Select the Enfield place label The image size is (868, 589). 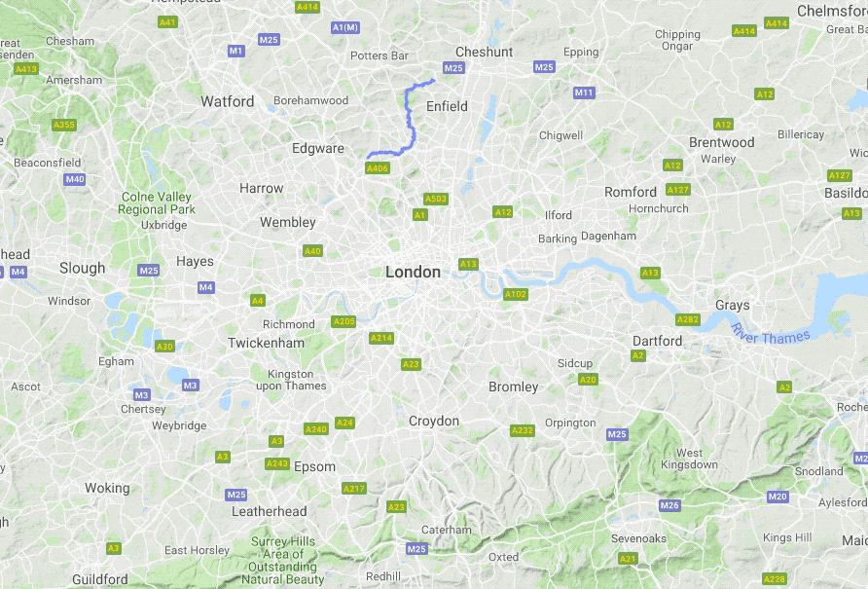[x=447, y=106]
